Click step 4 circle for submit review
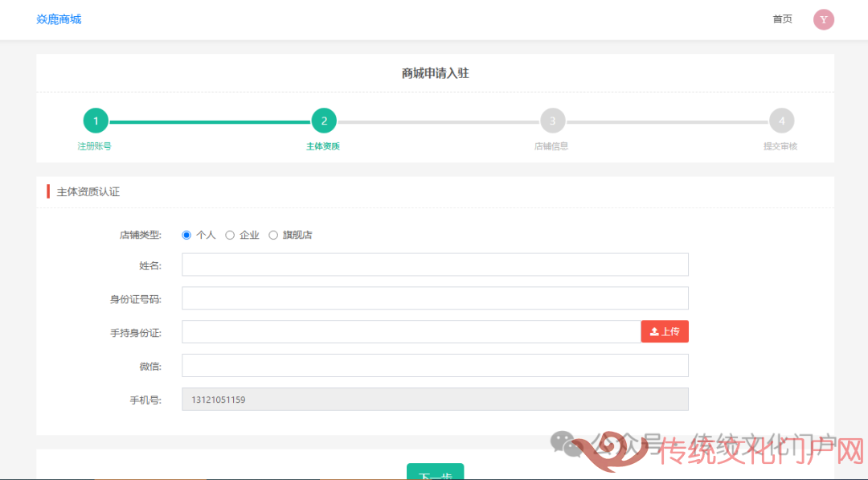This screenshot has width=868, height=480. tap(780, 121)
